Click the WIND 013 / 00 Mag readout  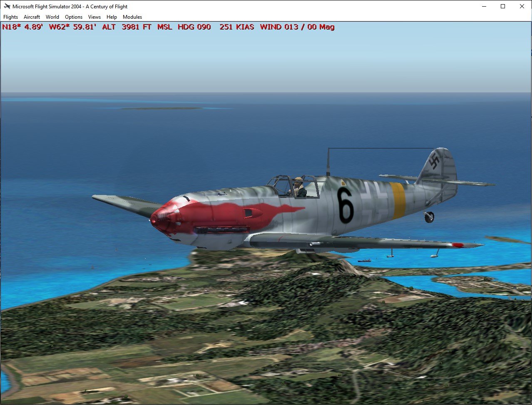click(x=297, y=27)
